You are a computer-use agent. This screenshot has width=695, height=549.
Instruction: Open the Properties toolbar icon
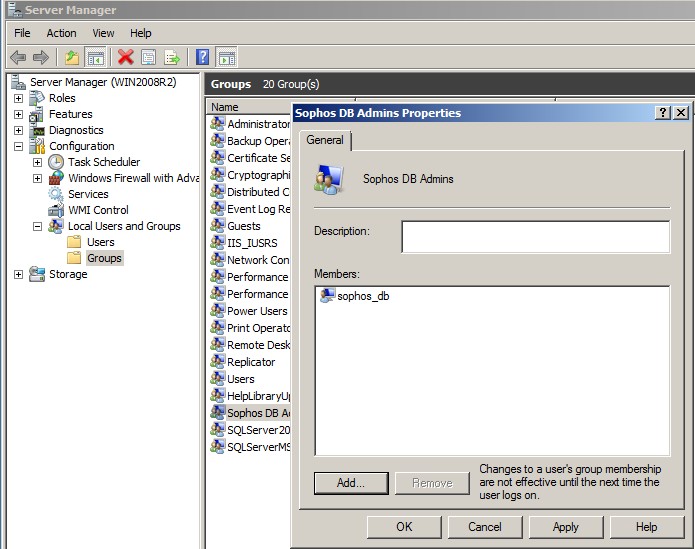(148, 57)
